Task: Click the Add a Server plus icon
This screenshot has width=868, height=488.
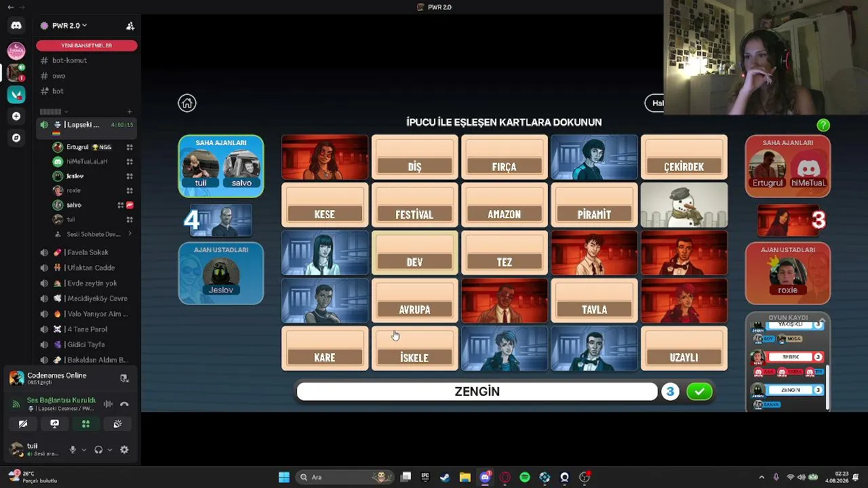Action: (x=16, y=116)
